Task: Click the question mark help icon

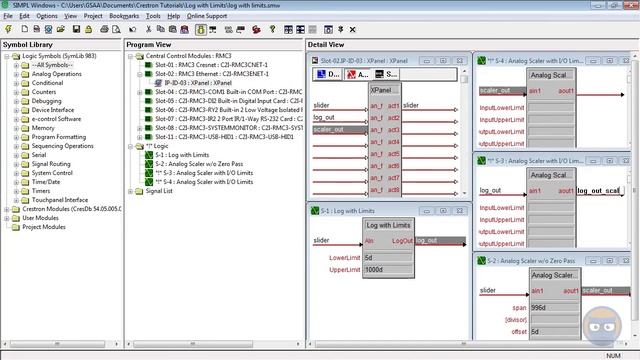Action: click(x=272, y=29)
